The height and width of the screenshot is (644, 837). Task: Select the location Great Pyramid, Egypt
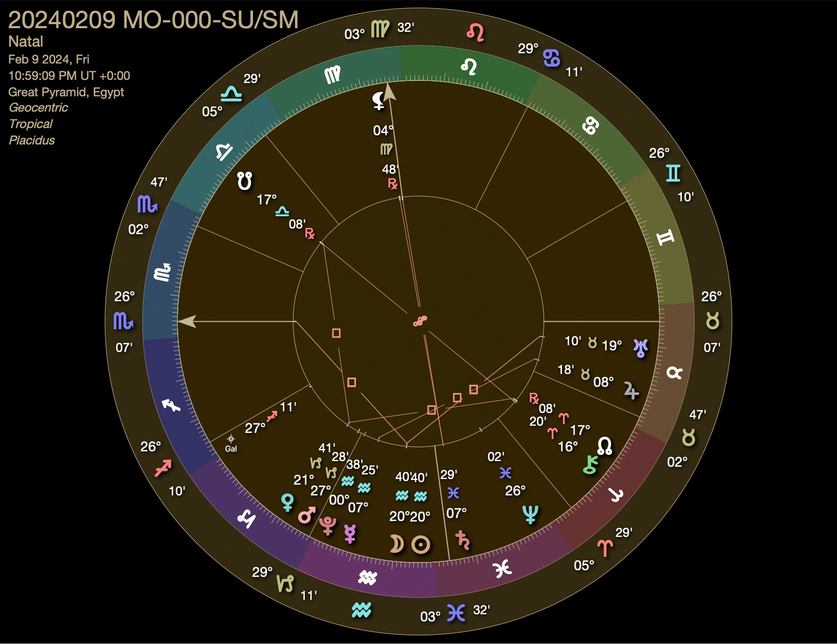66,92
